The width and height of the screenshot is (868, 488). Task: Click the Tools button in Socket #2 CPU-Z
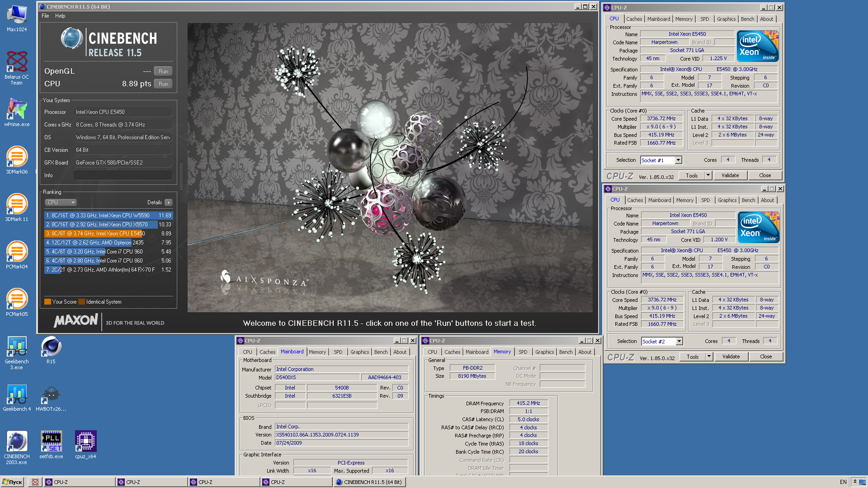coord(693,357)
